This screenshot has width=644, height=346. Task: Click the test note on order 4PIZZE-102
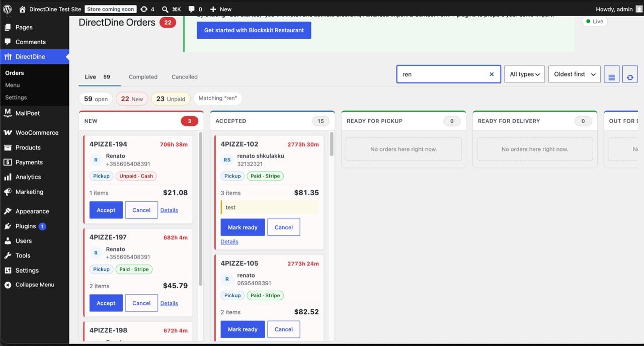[270, 207]
